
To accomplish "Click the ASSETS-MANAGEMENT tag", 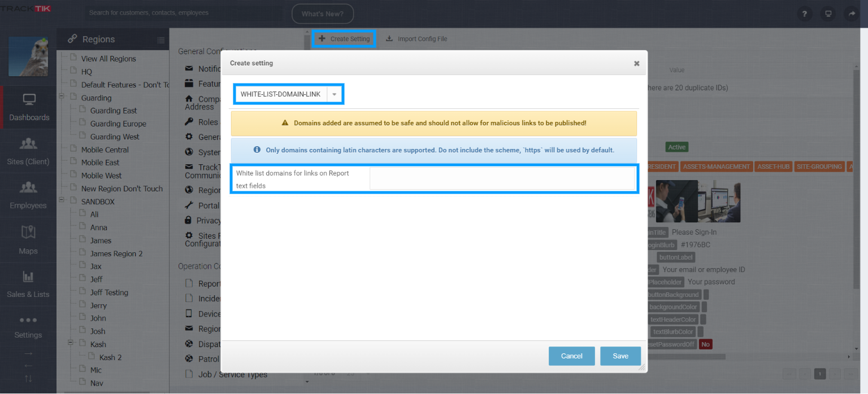I will [x=717, y=167].
